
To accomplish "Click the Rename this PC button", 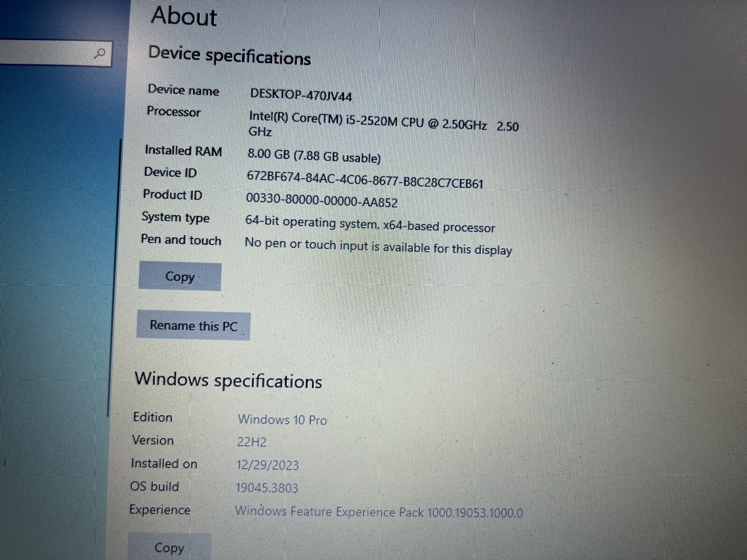I will 193,325.
